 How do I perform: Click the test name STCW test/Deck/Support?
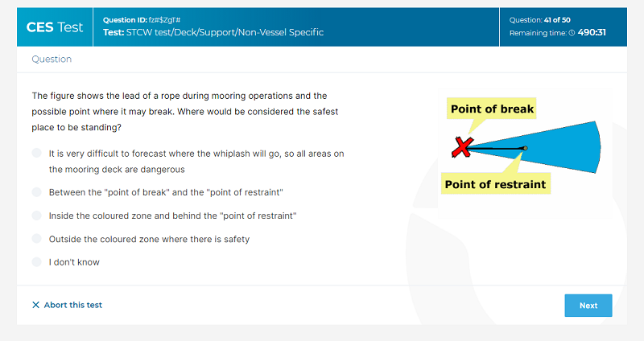click(213, 32)
